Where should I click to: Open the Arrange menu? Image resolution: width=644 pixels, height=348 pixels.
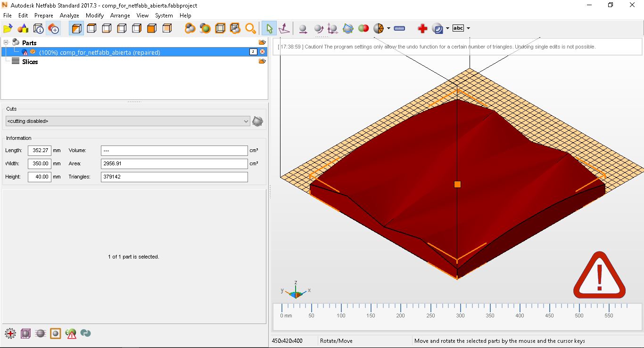(x=120, y=16)
